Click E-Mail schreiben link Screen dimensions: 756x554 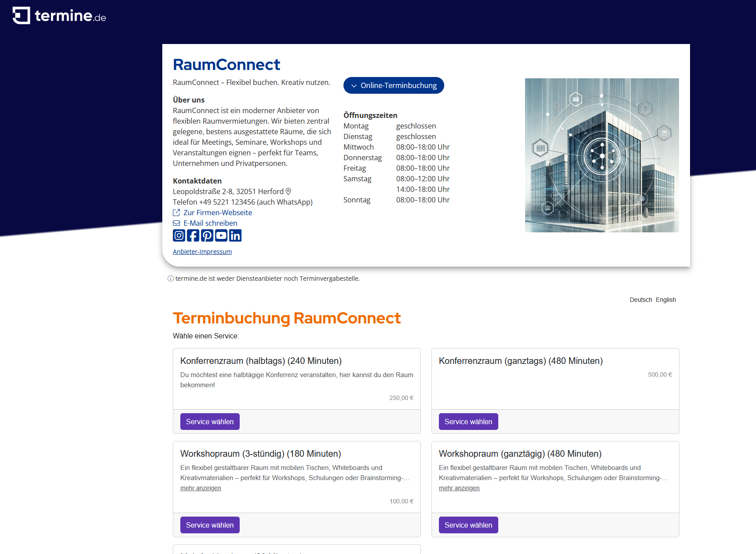click(205, 223)
